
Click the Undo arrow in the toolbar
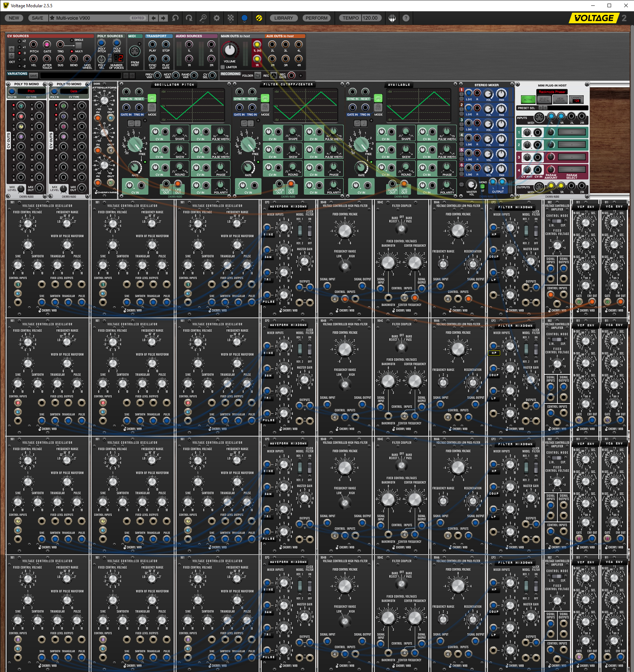tap(175, 18)
